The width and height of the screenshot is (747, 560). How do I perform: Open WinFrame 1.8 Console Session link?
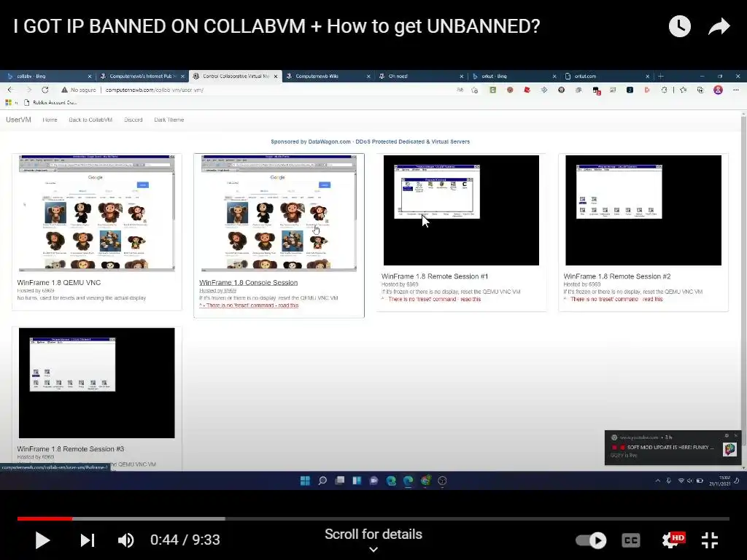[248, 282]
